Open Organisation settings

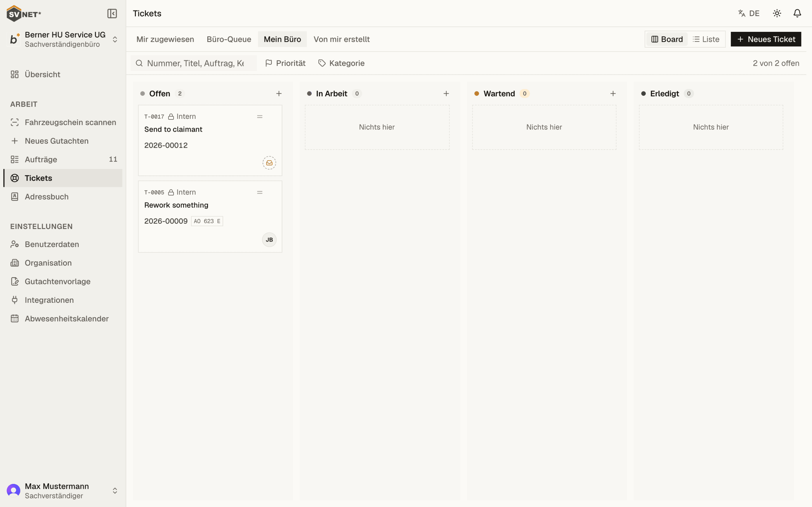pos(63,263)
